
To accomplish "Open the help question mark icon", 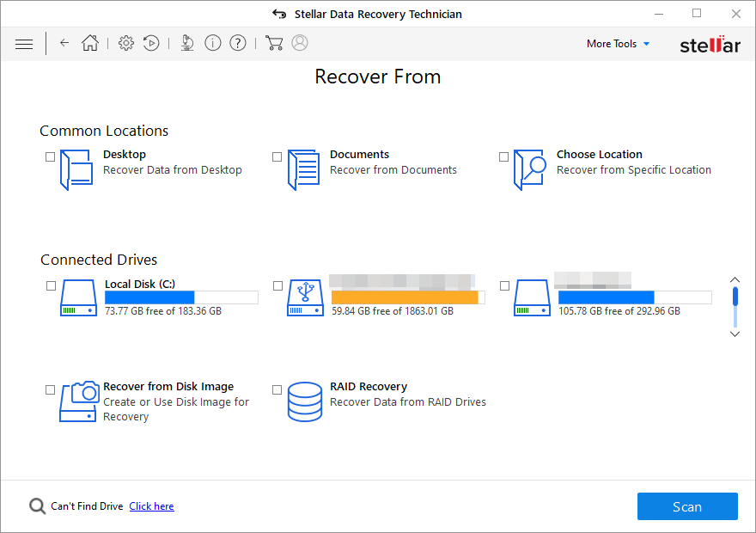I will pos(238,43).
